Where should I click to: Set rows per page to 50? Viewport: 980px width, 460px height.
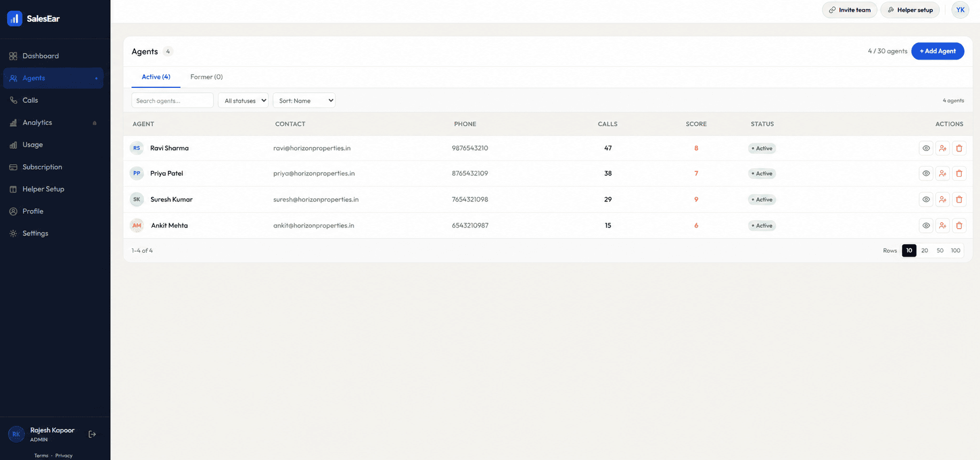tap(940, 251)
